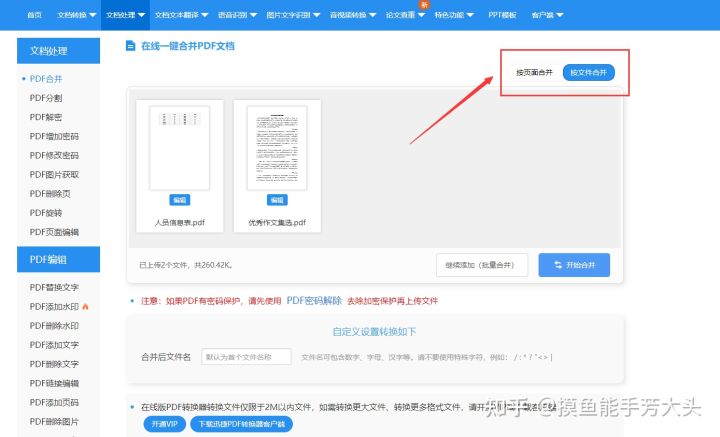Image resolution: width=720 pixels, height=437 pixels.
Task: Click the 开通VIP button
Action: click(164, 424)
